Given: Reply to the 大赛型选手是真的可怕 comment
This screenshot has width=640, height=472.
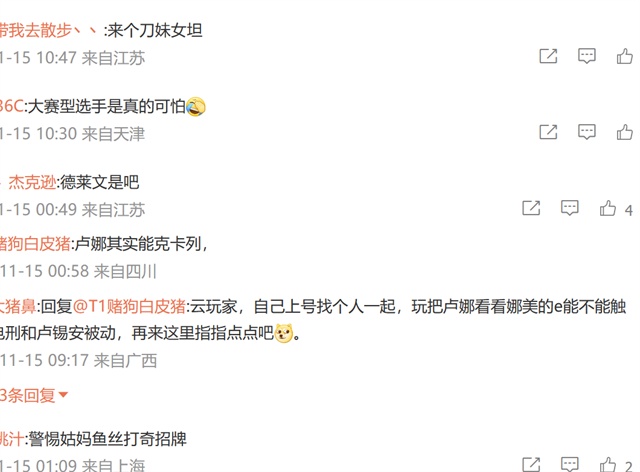Looking at the screenshot, I should click(587, 132).
